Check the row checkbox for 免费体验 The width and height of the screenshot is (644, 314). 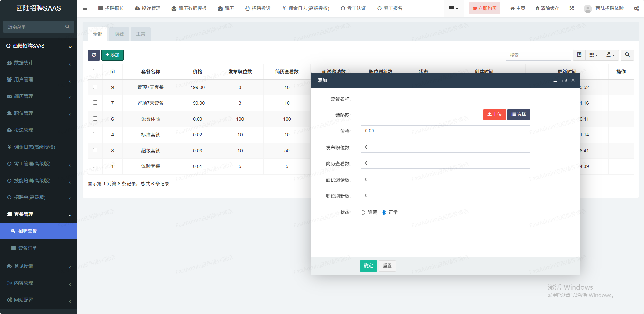(95, 119)
